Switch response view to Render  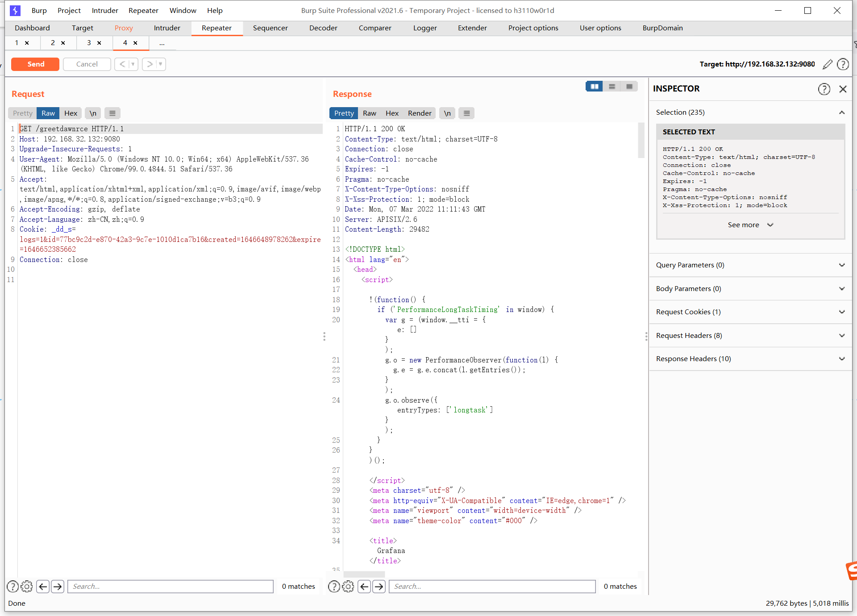(420, 113)
